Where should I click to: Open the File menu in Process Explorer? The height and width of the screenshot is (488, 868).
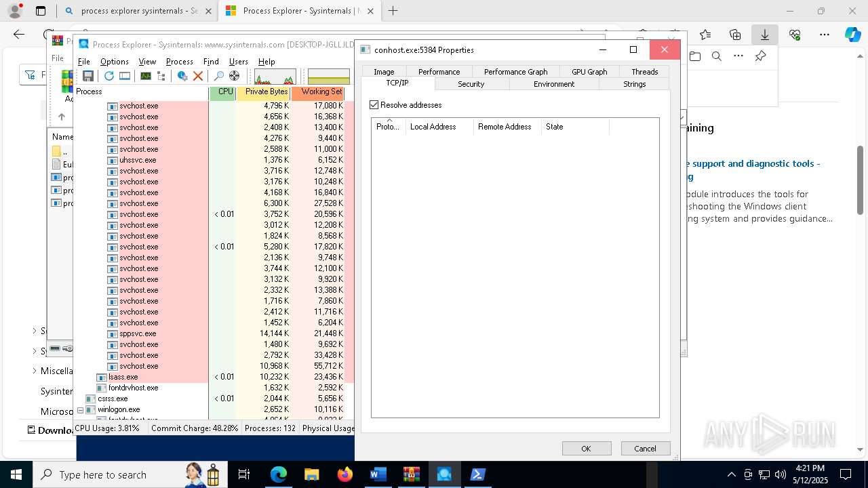[84, 62]
